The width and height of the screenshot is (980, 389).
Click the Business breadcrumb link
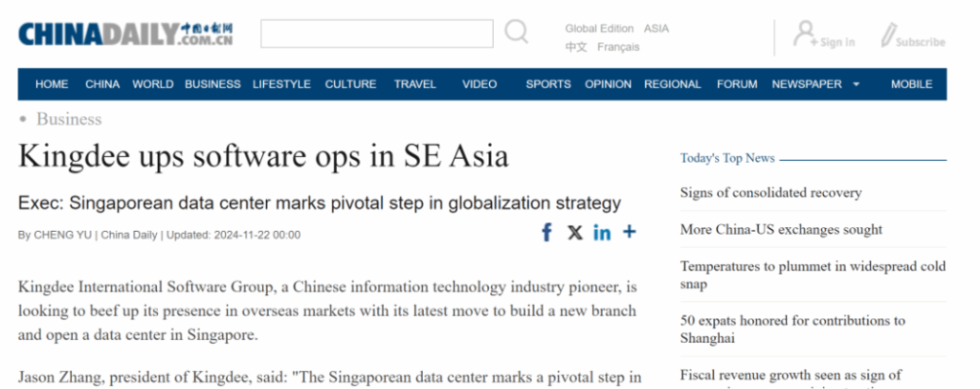(69, 120)
